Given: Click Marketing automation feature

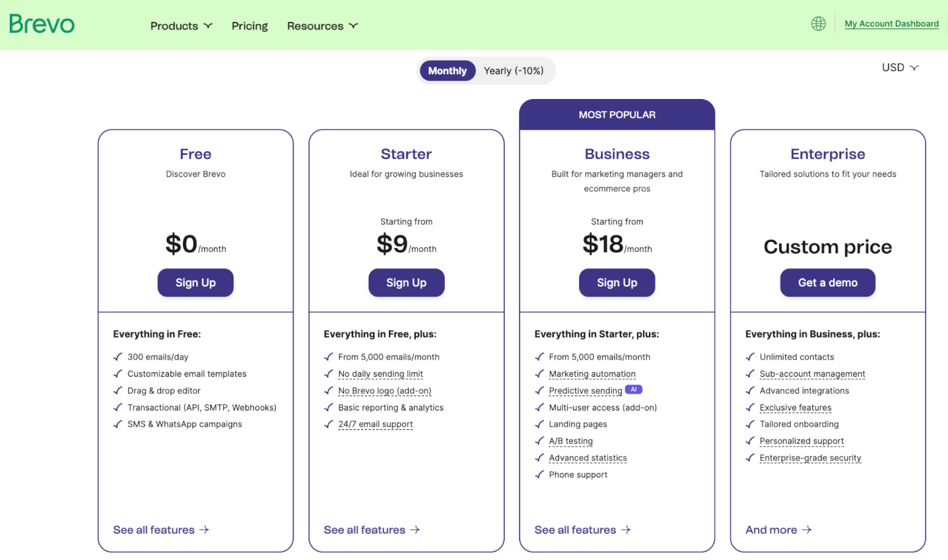Looking at the screenshot, I should [x=592, y=374].
